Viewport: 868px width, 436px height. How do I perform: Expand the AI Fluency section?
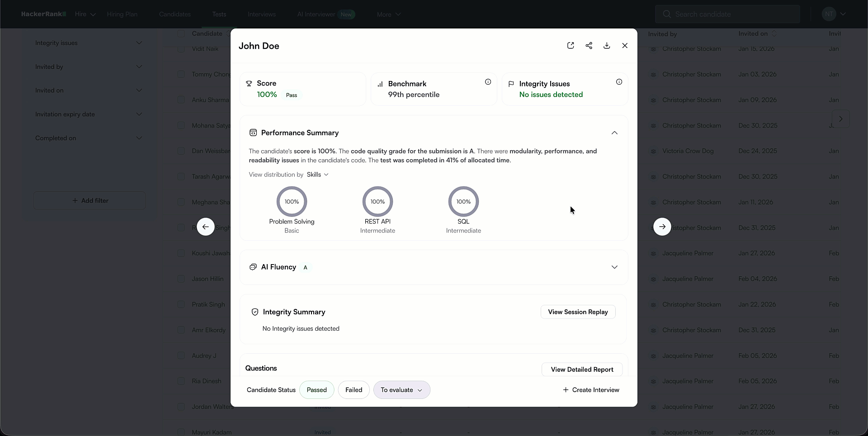point(614,267)
